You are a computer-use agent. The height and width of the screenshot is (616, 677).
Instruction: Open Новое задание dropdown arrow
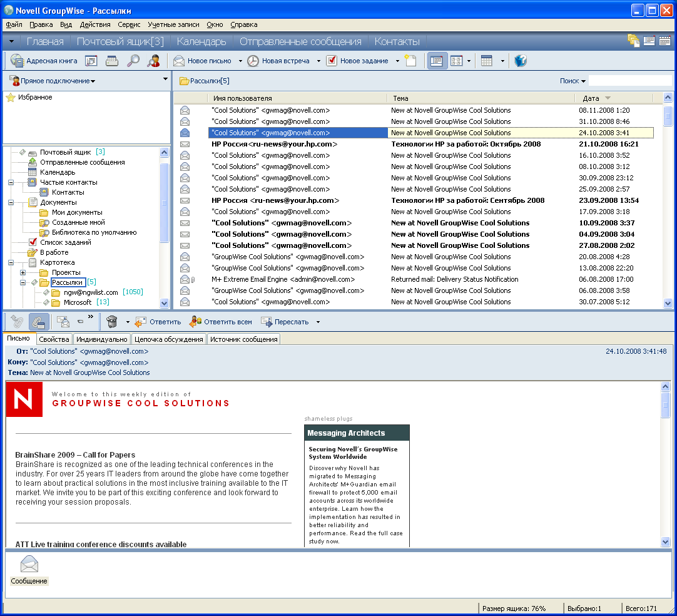pyautogui.click(x=397, y=61)
